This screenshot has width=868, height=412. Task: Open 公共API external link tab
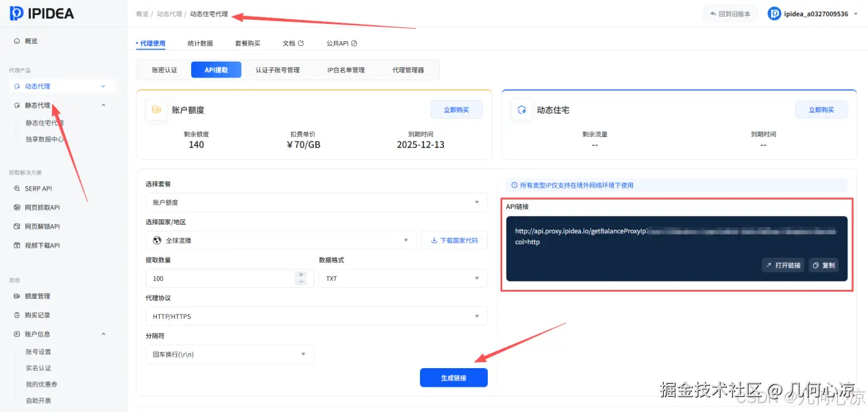point(342,43)
